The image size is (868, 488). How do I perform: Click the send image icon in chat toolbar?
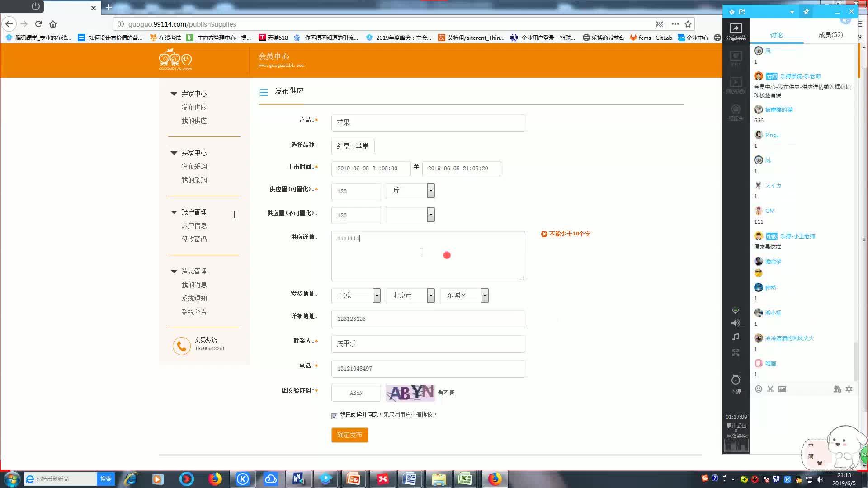782,389
